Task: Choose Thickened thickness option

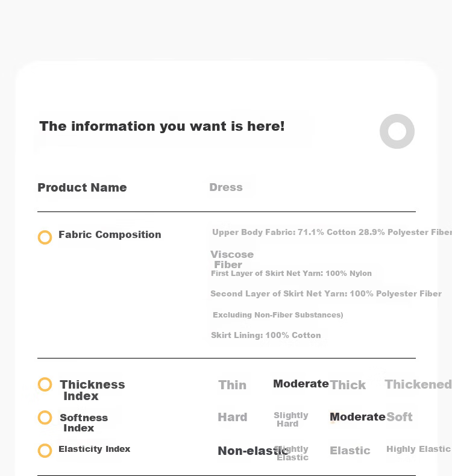Action: click(x=418, y=384)
